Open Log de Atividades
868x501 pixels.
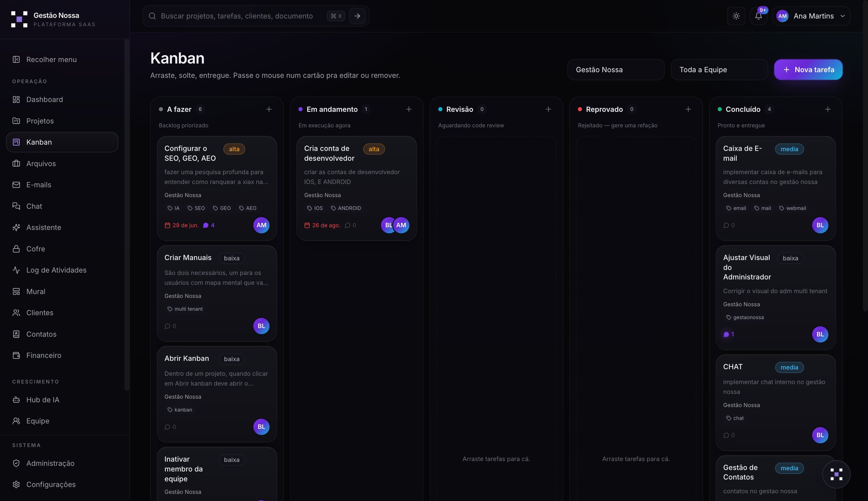pyautogui.click(x=62, y=270)
